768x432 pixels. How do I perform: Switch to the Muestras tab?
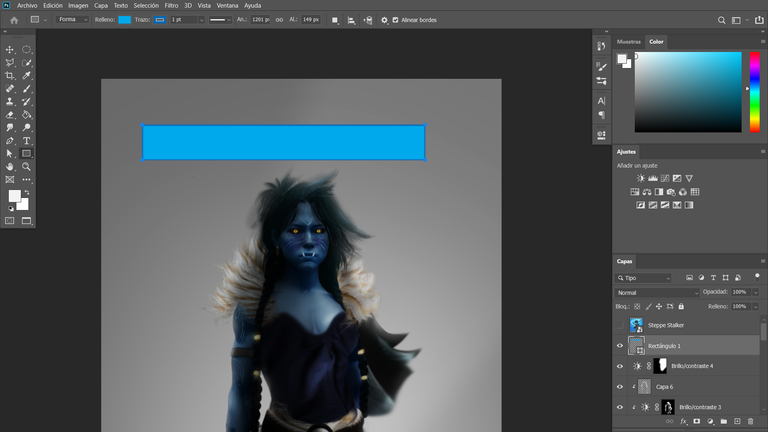click(x=628, y=42)
